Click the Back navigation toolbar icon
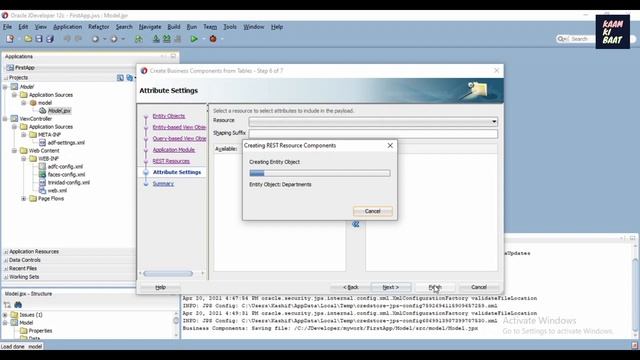Image resolution: width=640 pixels, height=360 pixels. [95, 39]
